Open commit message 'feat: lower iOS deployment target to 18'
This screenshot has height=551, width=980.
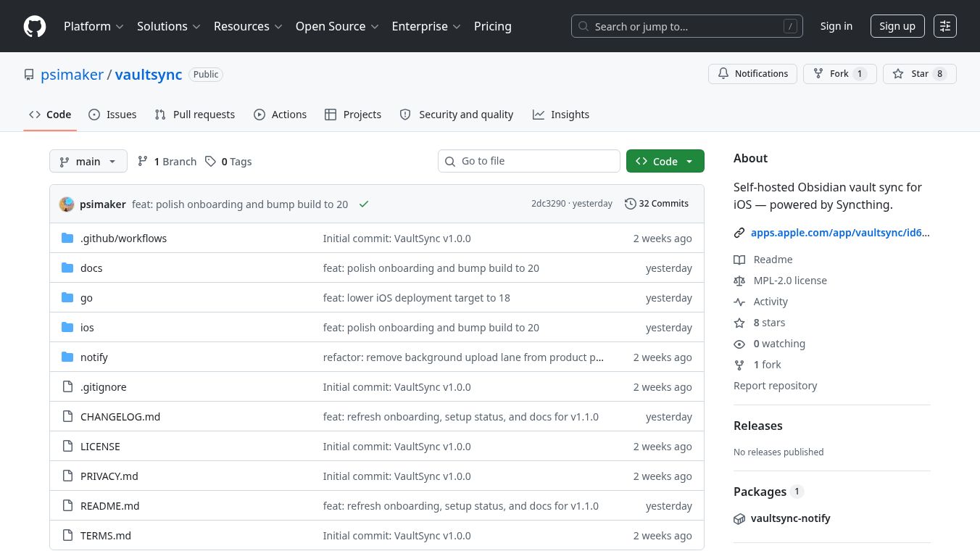417,298
